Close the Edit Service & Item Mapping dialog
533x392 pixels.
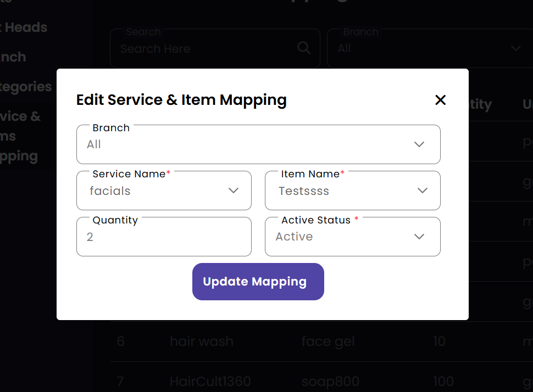440,100
